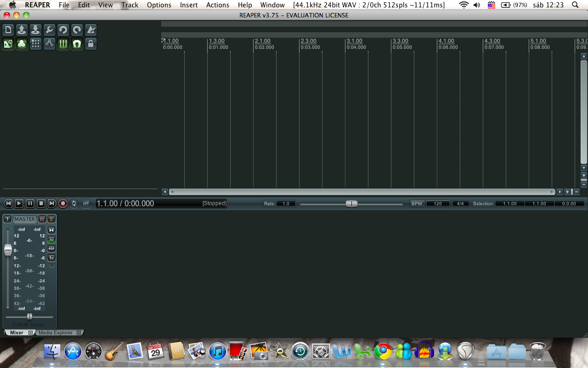Screen dimensions: 588x368
Task: Open master env envelope button
Action: (51, 249)
